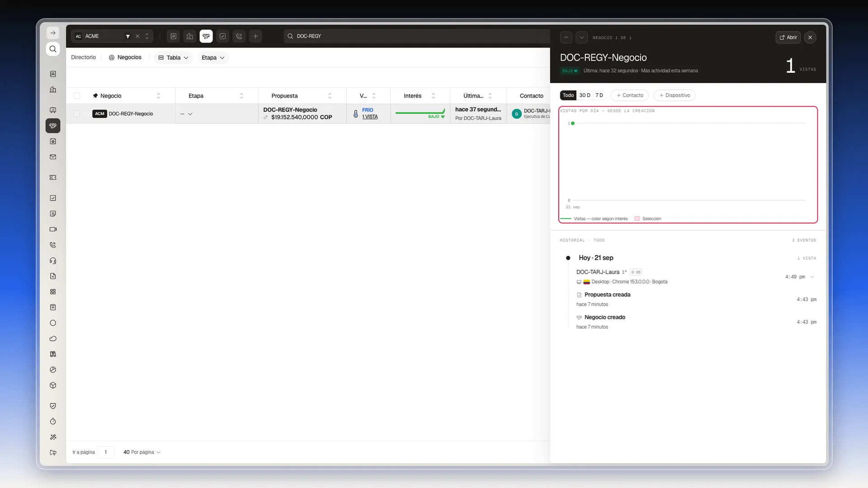Select the handshake deals toolbar icon
868x488 pixels.
click(206, 36)
